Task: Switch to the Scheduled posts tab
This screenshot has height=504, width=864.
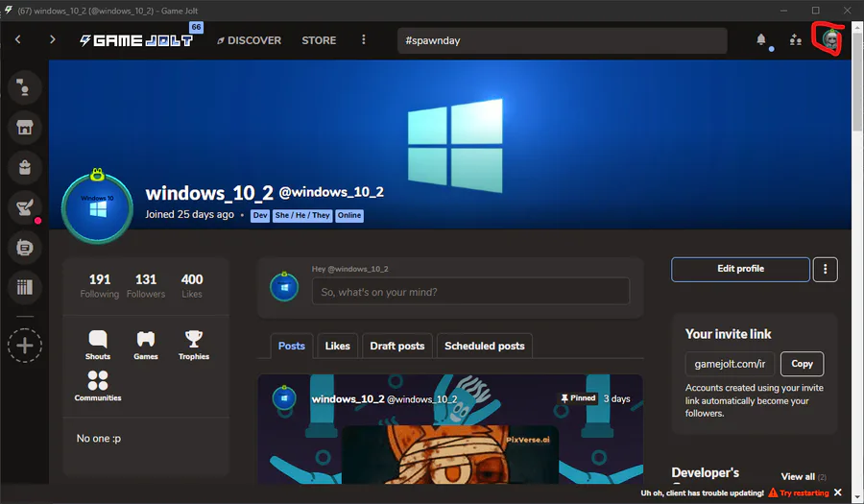Action: (485, 346)
